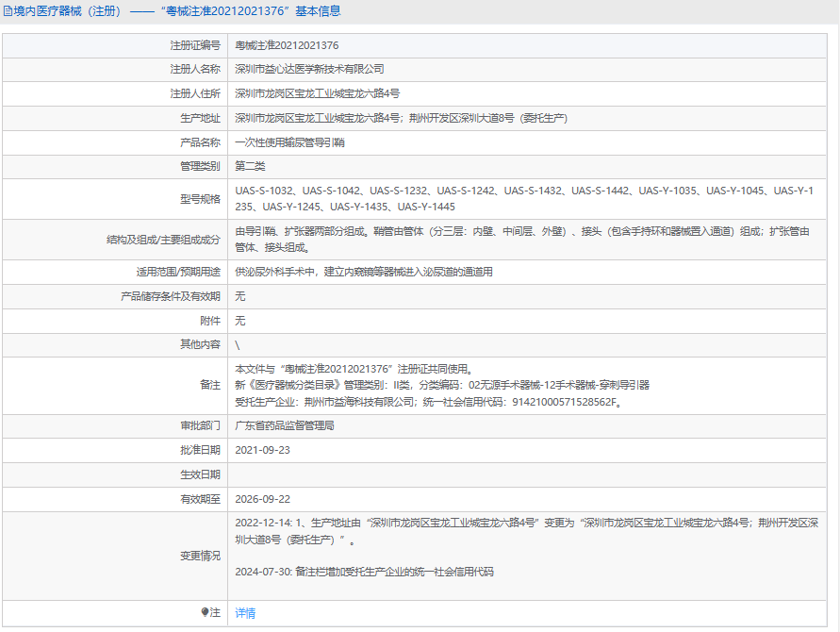Click the 备注 label
This screenshot has width=840, height=632.
click(x=210, y=385)
